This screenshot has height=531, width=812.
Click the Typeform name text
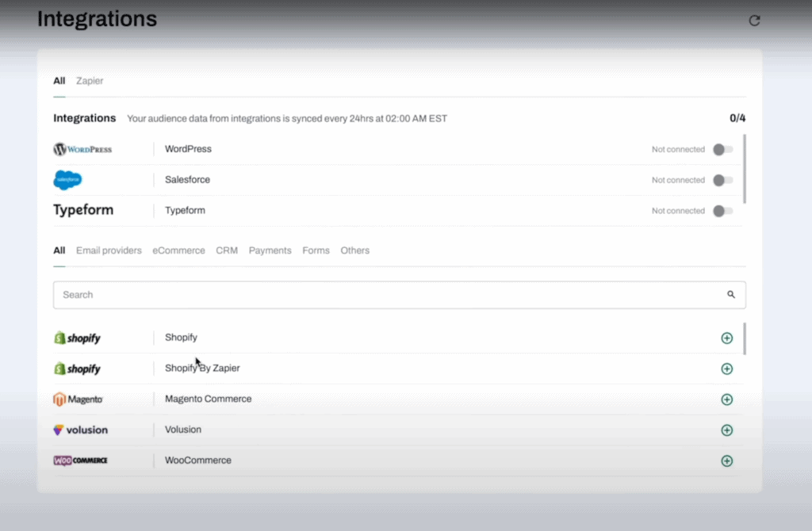(x=185, y=210)
